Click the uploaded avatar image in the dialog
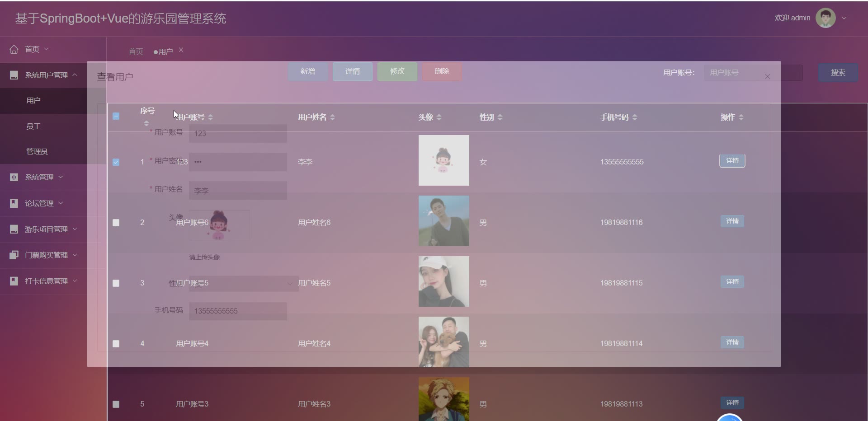This screenshot has height=421, width=868. coord(219,225)
